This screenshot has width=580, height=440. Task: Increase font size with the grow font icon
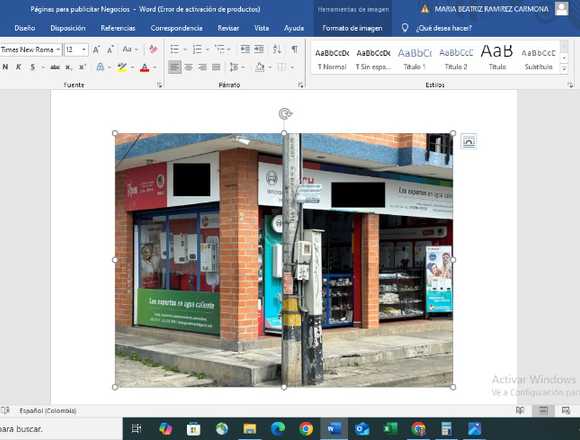tap(96, 49)
